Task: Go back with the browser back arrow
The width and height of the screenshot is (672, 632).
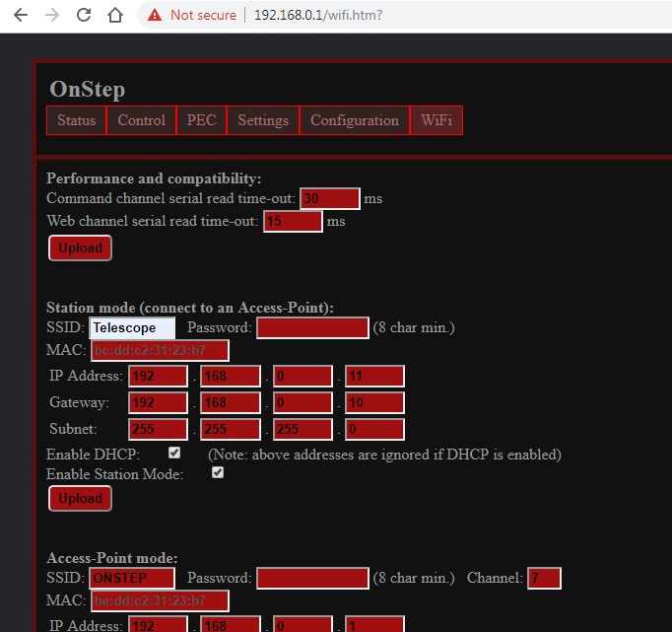Action: point(21,15)
